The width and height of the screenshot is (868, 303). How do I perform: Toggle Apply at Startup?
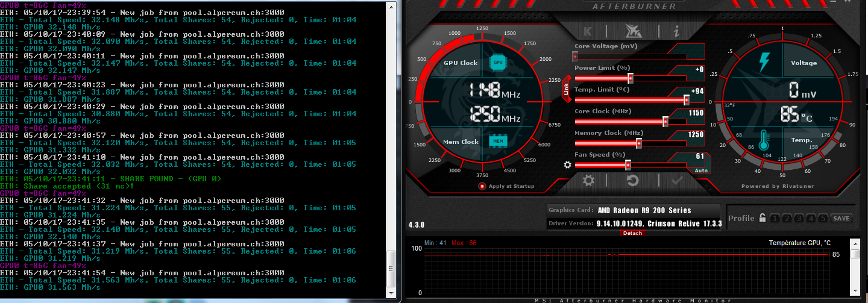[482, 186]
